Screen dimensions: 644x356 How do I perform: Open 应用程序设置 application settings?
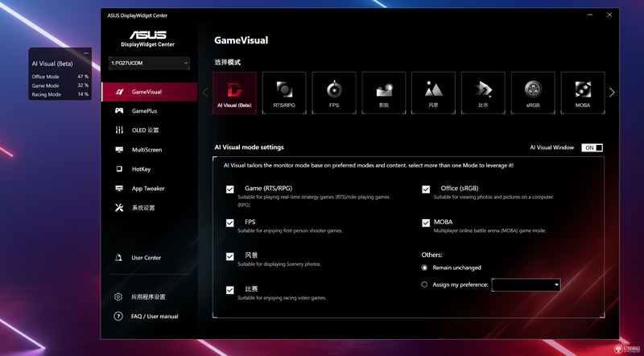148,297
